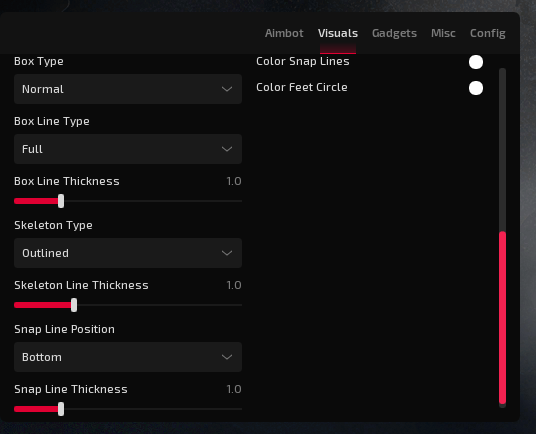Open Skeleton Type dropdown showing Outlined
Screen dimensions: 536x434
point(128,253)
